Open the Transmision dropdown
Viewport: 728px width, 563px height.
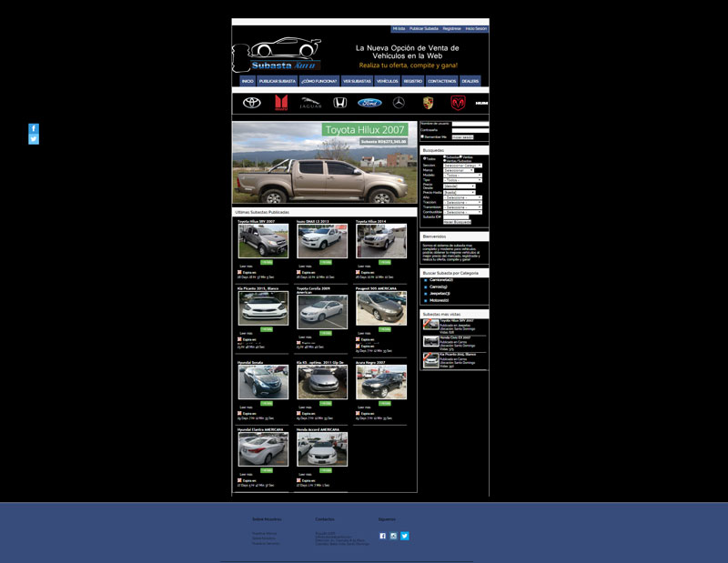[462, 207]
